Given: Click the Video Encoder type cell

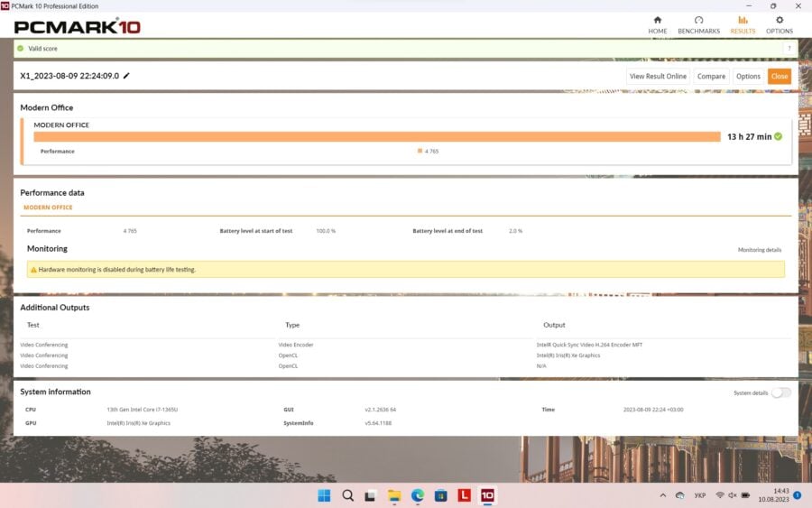Looking at the screenshot, I should pyautogui.click(x=296, y=345).
